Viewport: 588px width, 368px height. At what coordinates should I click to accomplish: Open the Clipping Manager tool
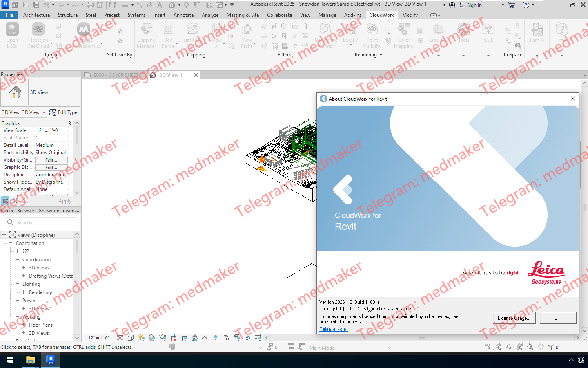pyautogui.click(x=147, y=36)
